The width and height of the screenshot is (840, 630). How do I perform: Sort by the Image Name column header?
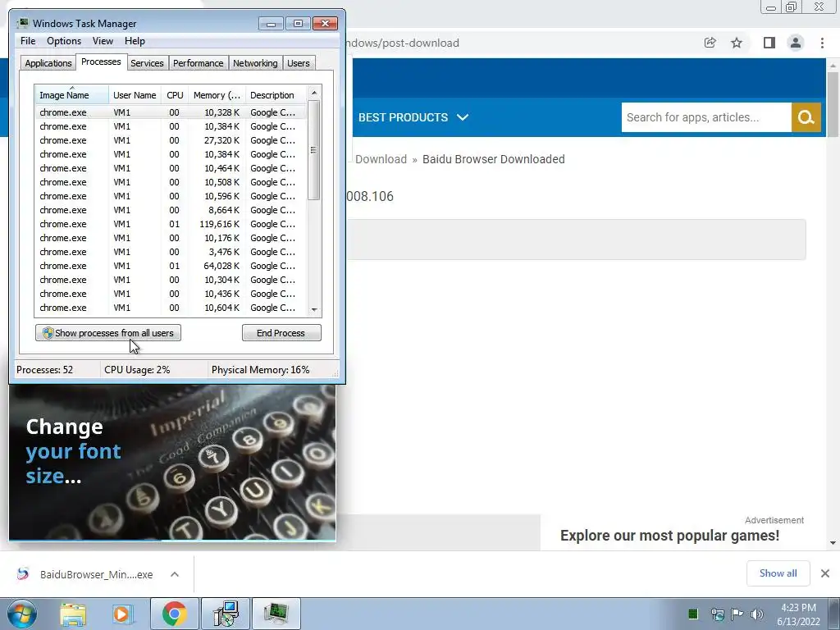pyautogui.click(x=72, y=95)
